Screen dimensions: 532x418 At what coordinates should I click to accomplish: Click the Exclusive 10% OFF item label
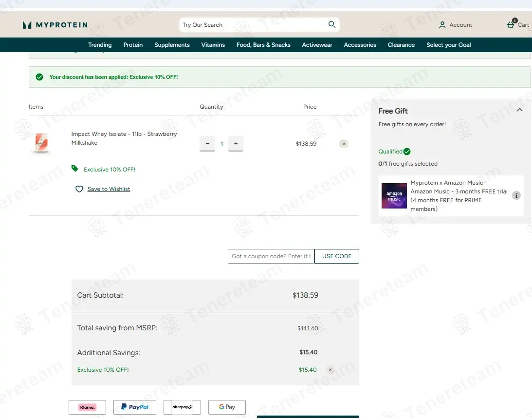point(110,170)
